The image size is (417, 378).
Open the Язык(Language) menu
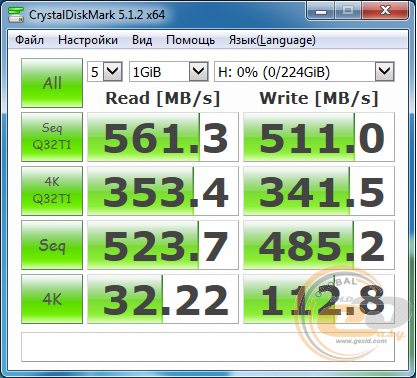272,40
